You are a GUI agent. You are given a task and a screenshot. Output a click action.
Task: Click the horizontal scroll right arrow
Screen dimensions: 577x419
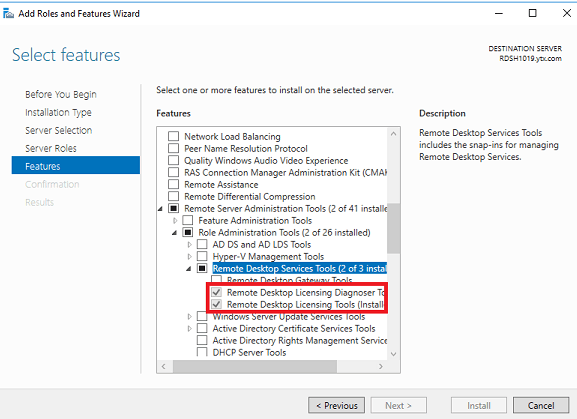pos(381,366)
